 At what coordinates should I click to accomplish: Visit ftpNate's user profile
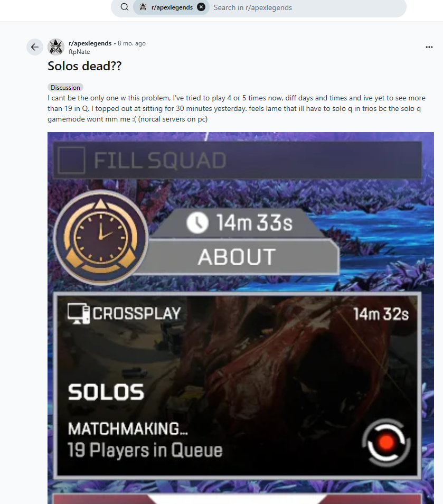tap(79, 52)
